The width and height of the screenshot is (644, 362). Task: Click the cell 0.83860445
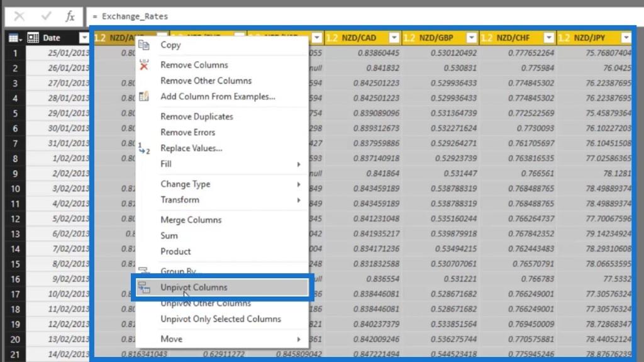[363, 53]
